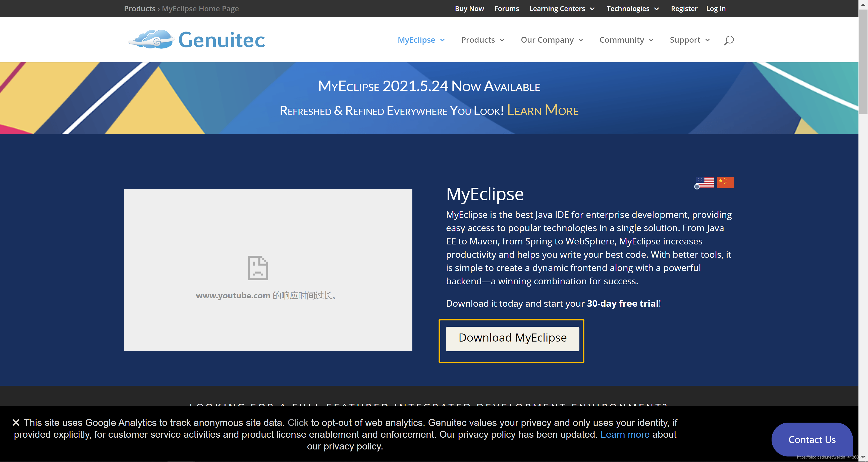Click the Log In link
868x462 pixels.
(716, 9)
